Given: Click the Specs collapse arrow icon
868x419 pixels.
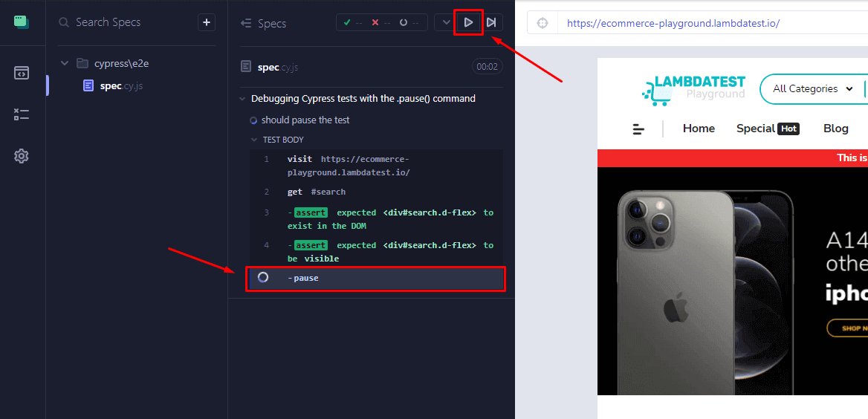Looking at the screenshot, I should 246,23.
